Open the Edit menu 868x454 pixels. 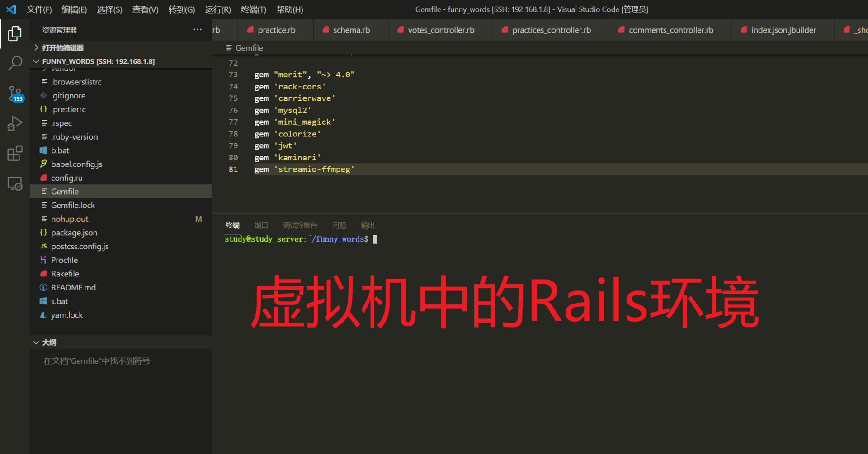click(x=74, y=9)
